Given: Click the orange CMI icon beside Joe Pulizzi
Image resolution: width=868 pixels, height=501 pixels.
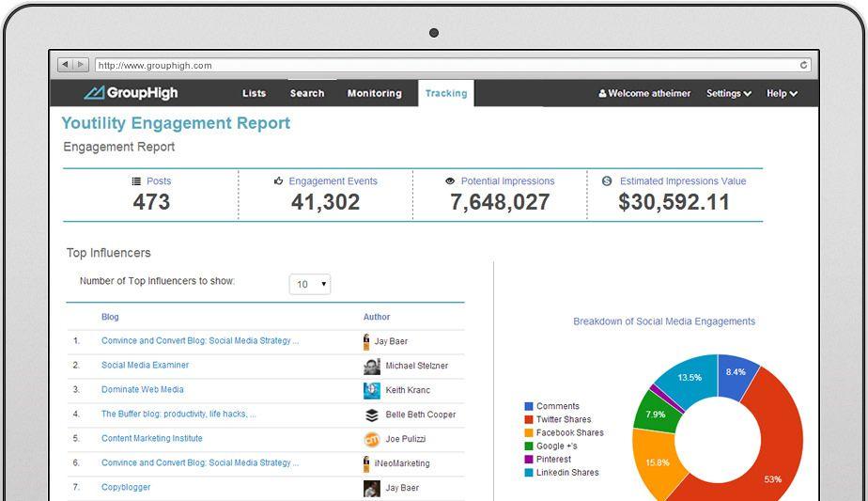Looking at the screenshot, I should pos(371,439).
